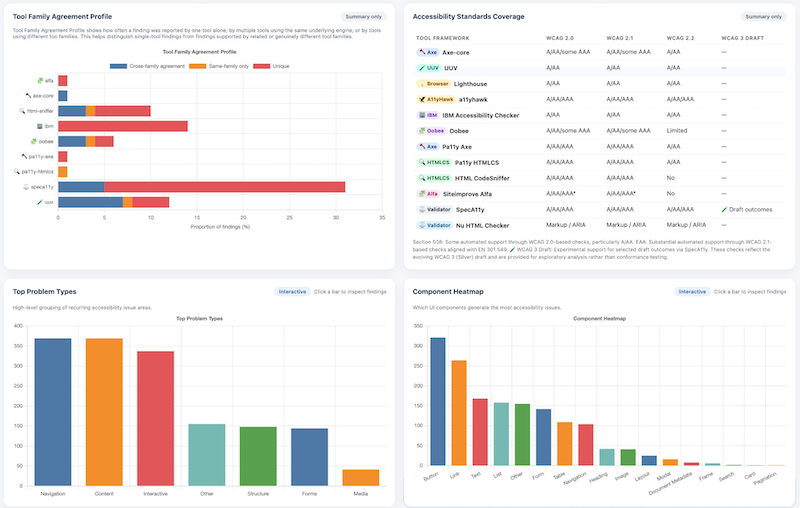Click the Text bar in Component Heatmap
Image resolution: width=800 pixels, height=508 pixels.
click(x=480, y=432)
